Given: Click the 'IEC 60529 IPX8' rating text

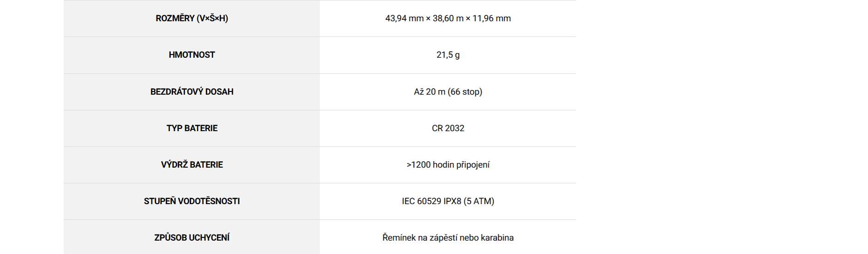Looking at the screenshot, I should [431, 201].
